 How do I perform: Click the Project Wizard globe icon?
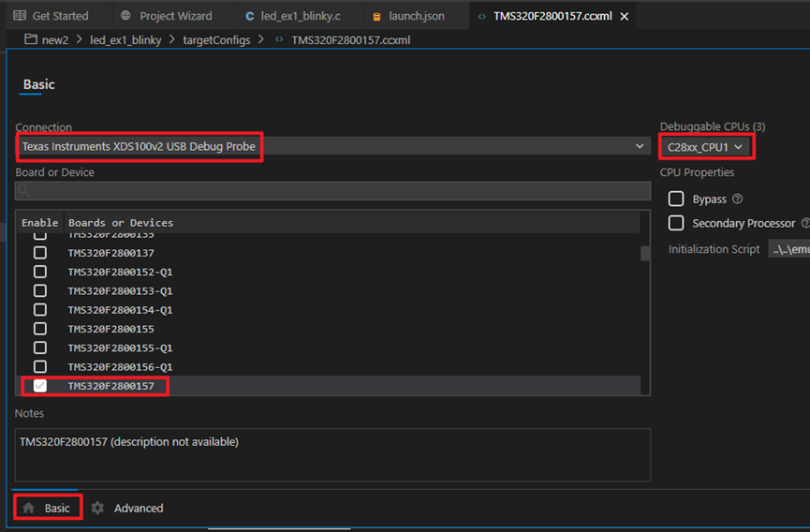pos(125,16)
